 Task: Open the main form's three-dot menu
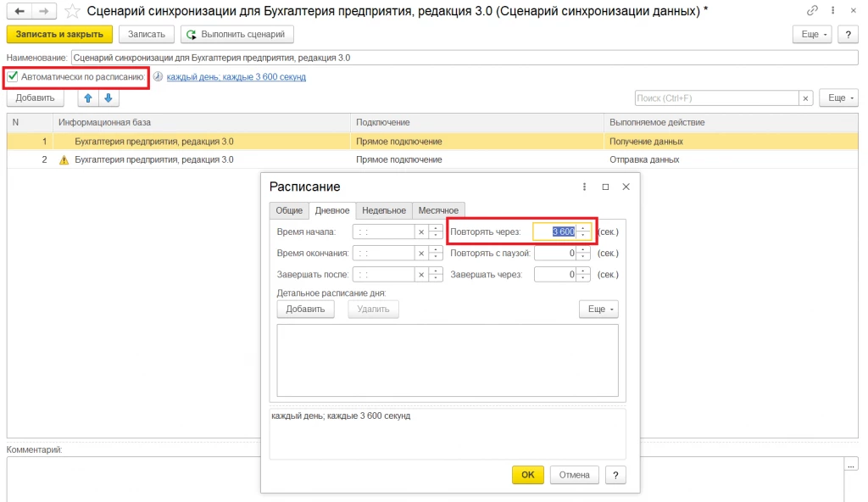(x=832, y=10)
